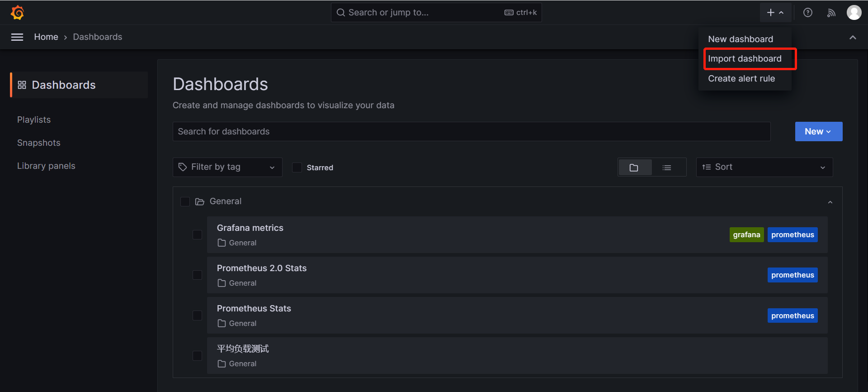This screenshot has width=868, height=392.
Task: Open the Help question mark icon
Action: (808, 13)
